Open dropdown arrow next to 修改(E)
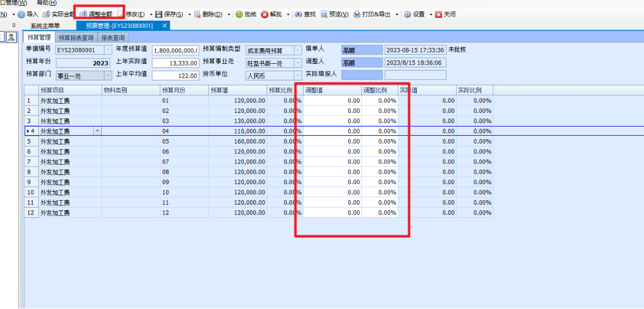The image size is (644, 309). (x=151, y=14)
